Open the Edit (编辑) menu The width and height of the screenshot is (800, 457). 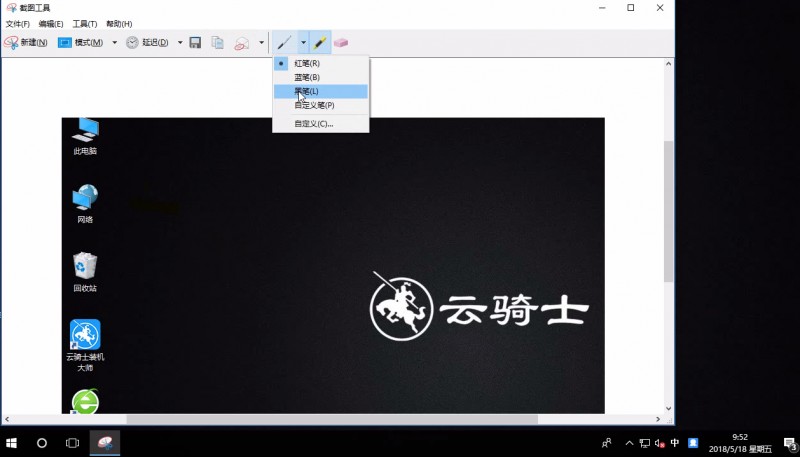51,24
